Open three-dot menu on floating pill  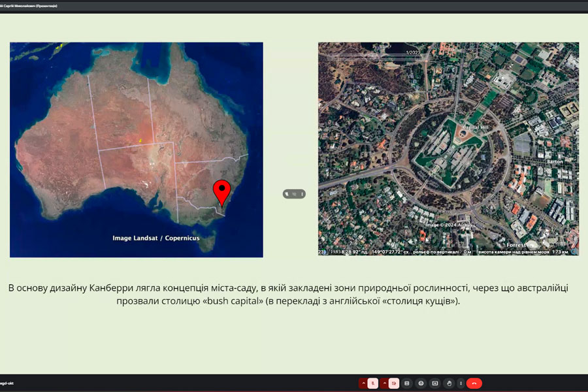pyautogui.click(x=301, y=194)
